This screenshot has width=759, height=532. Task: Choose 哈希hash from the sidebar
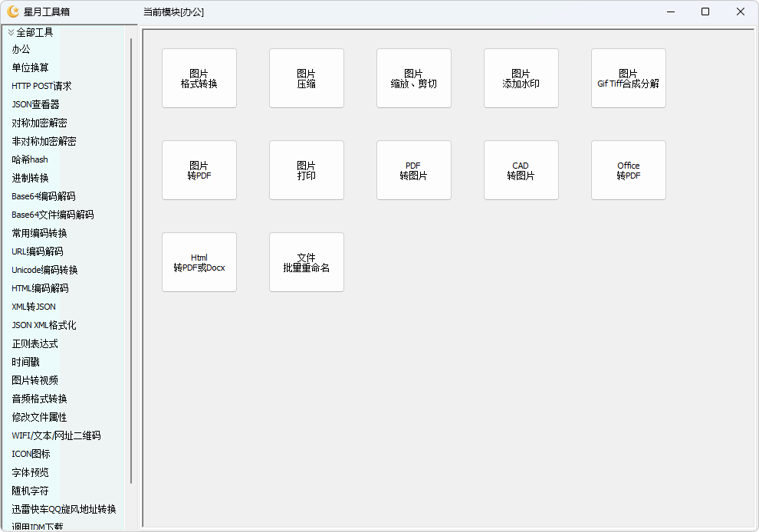(30, 159)
